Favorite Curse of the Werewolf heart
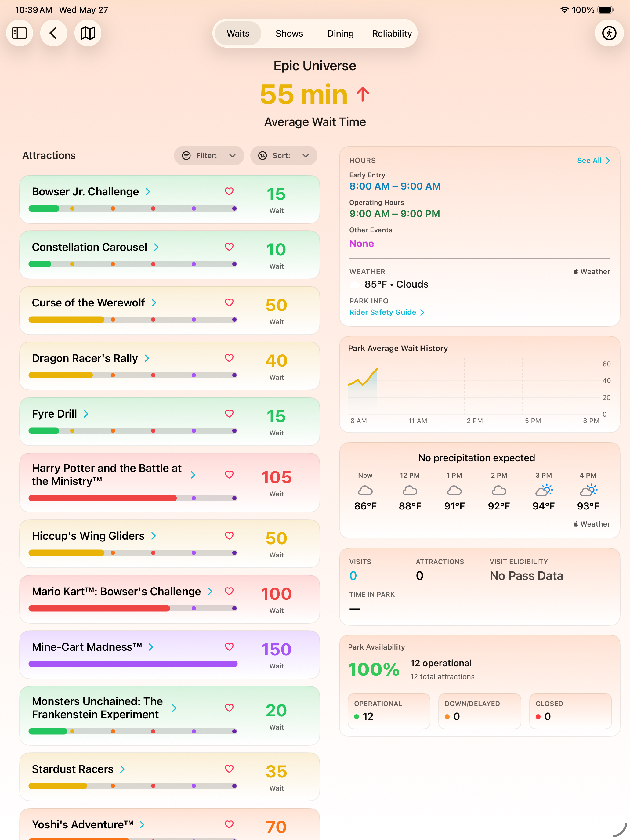This screenshot has height=840, width=630. click(229, 302)
